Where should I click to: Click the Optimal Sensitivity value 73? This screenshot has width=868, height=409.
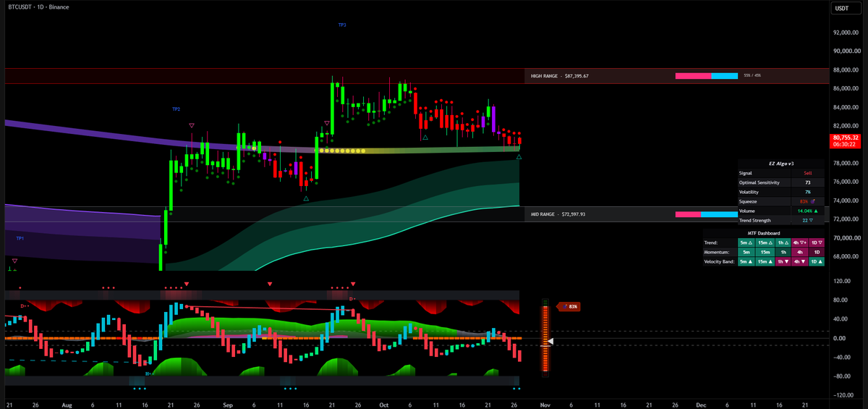click(808, 182)
